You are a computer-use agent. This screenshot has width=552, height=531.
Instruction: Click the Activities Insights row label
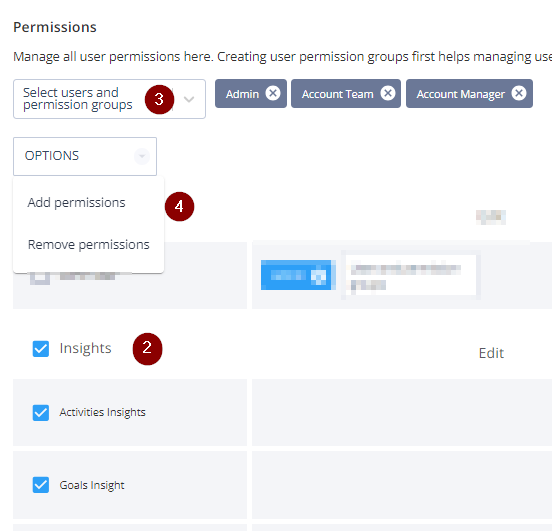[102, 412]
